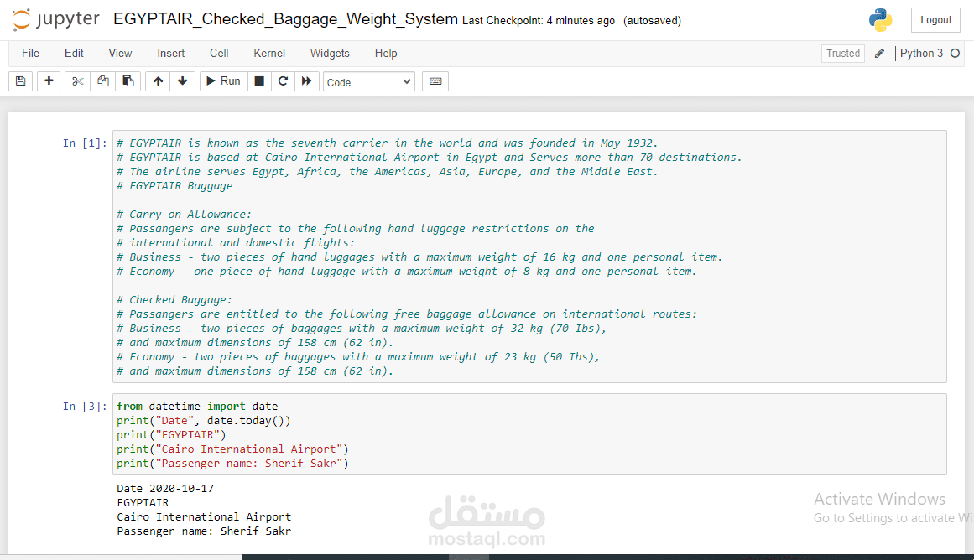Screen dimensions: 974x560
Task: Open the Help menu
Action: pos(386,54)
